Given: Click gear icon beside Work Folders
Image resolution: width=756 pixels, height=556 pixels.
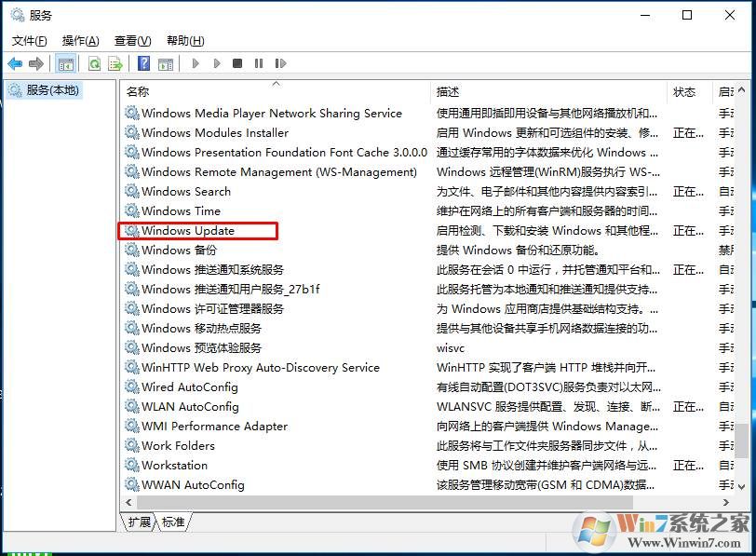Looking at the screenshot, I should tap(131, 445).
